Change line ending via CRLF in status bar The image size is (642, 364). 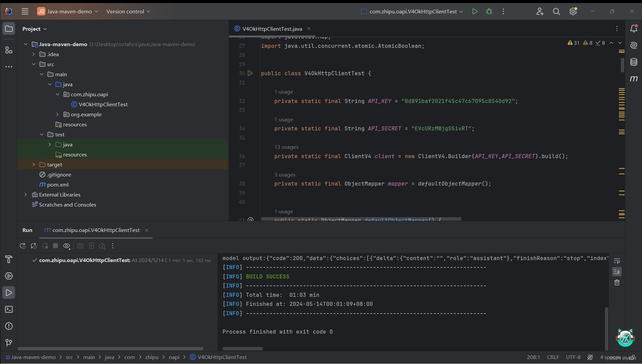553,357
